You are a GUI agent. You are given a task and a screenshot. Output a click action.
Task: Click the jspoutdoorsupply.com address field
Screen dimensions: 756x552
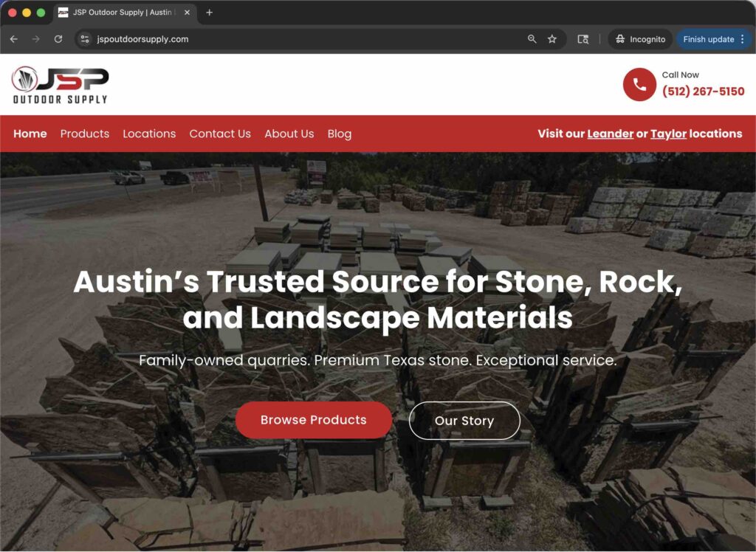click(295, 39)
